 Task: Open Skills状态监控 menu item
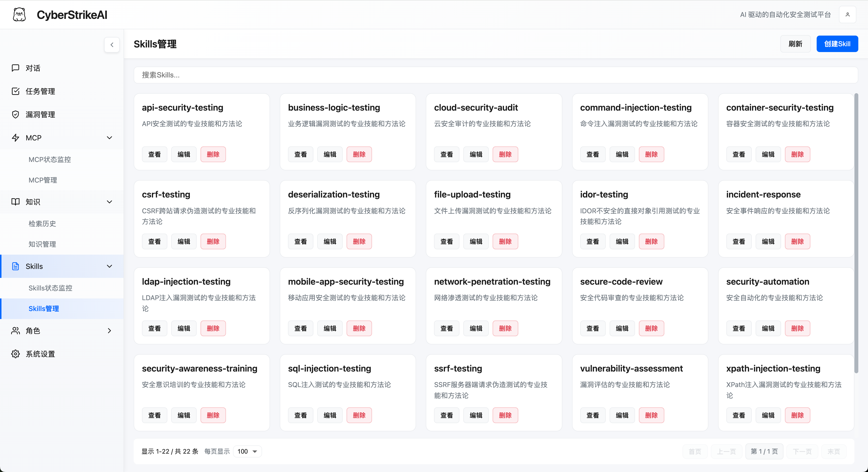[50, 288]
